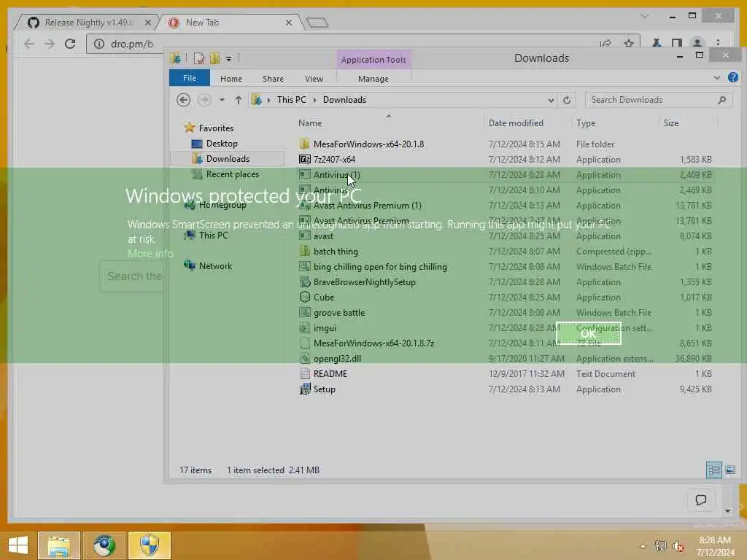Expand breadcrumb arrow after This PC

pyautogui.click(x=315, y=100)
